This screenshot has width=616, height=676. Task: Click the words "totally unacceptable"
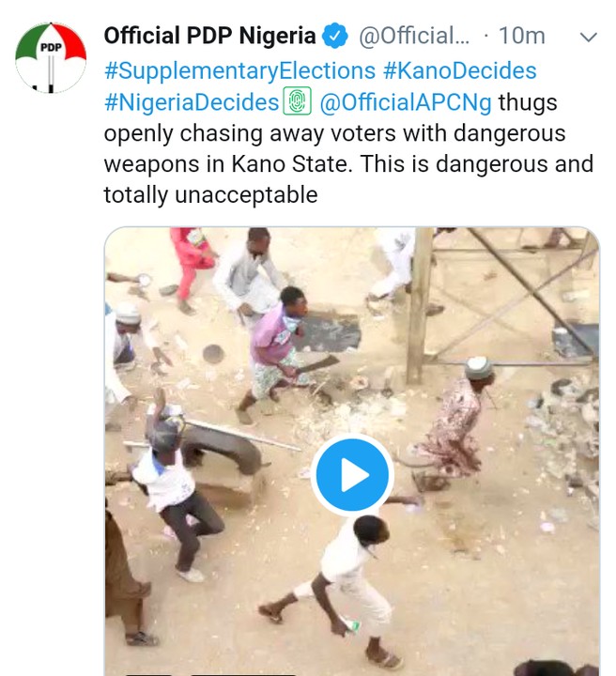[211, 194]
